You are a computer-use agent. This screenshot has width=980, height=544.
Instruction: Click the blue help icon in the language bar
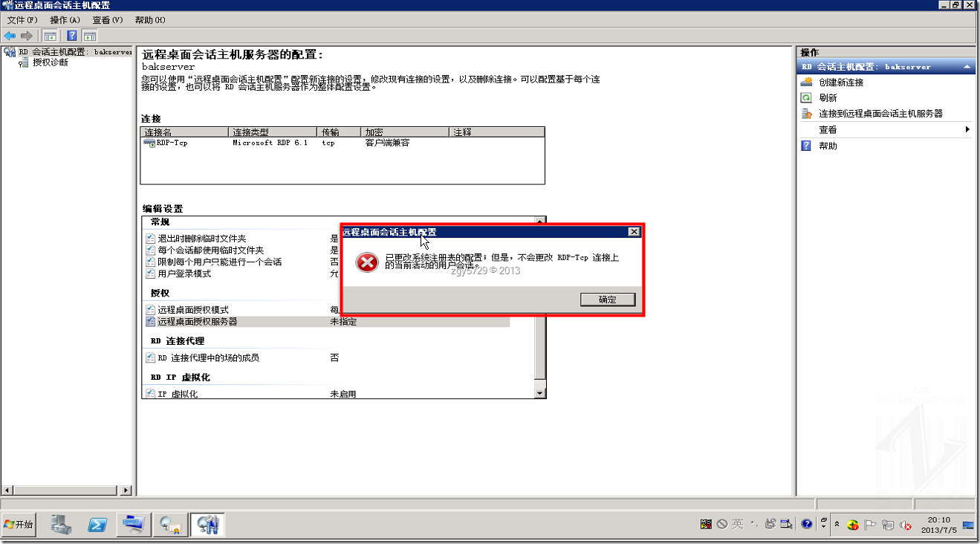[x=807, y=524]
